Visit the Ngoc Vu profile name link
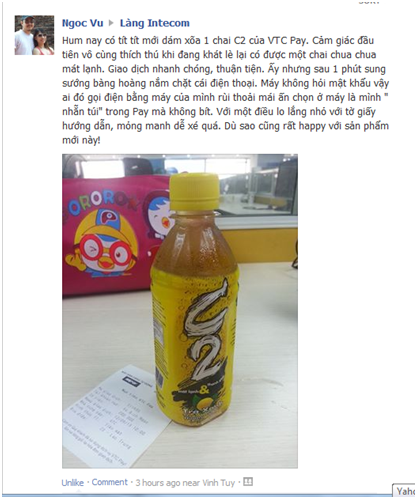 click(x=82, y=23)
